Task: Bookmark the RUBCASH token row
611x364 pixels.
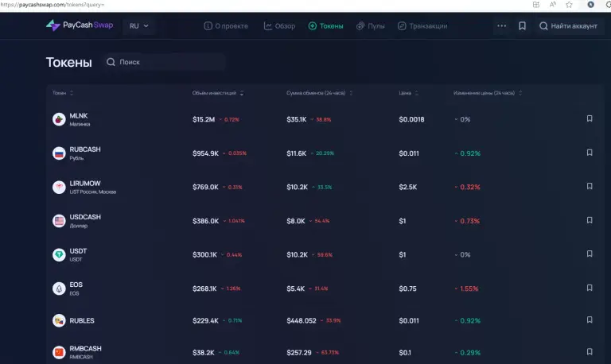Action: click(x=590, y=153)
